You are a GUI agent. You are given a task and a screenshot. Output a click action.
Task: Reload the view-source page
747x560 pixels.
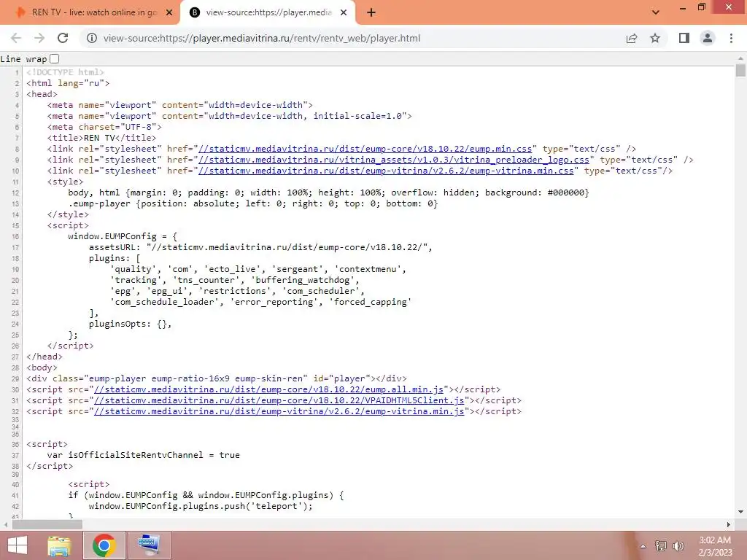pos(63,38)
